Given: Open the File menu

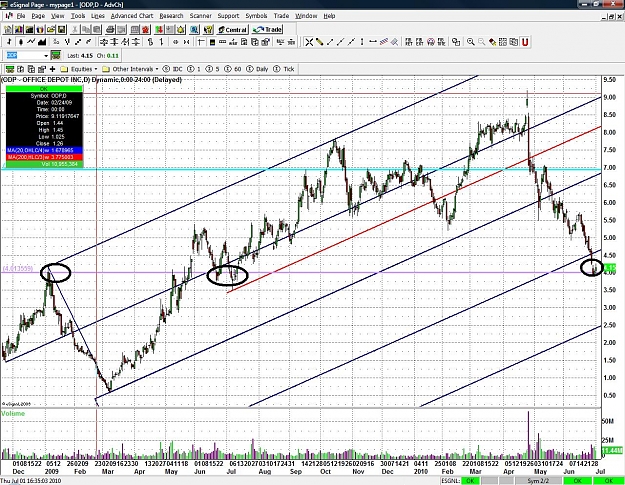Looking at the screenshot, I should click(x=21, y=16).
